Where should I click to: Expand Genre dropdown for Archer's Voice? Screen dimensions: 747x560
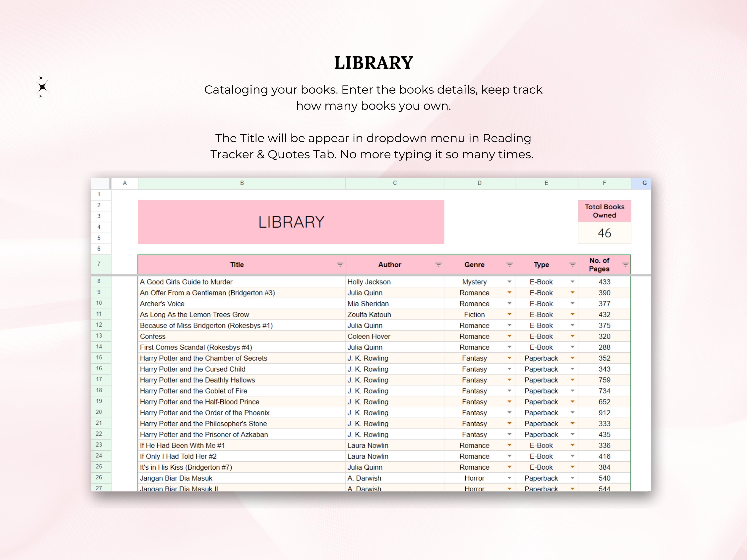(509, 303)
